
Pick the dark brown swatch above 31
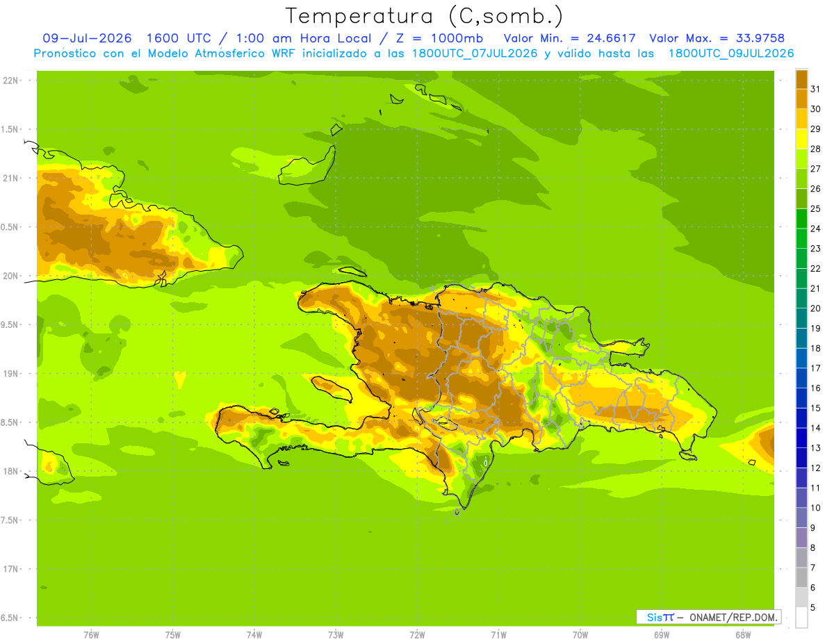click(801, 79)
